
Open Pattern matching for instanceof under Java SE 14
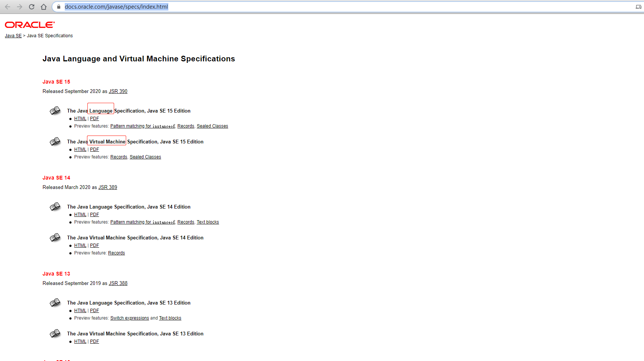143,222
